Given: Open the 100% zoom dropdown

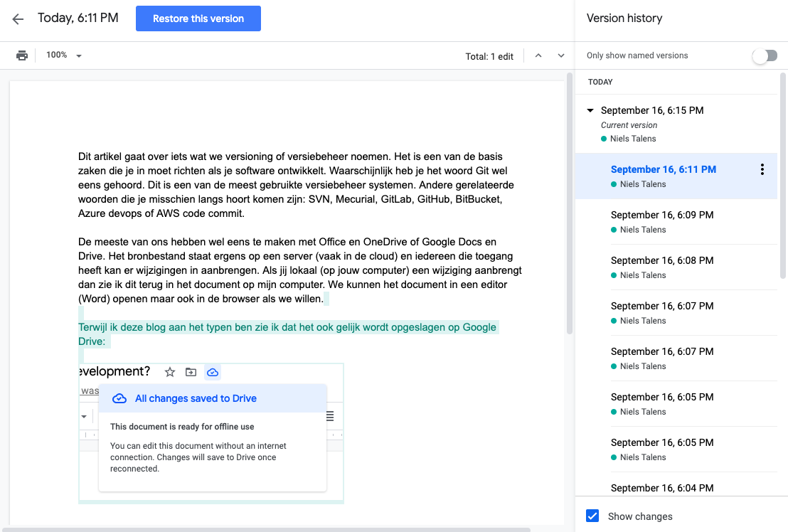Looking at the screenshot, I should point(64,55).
